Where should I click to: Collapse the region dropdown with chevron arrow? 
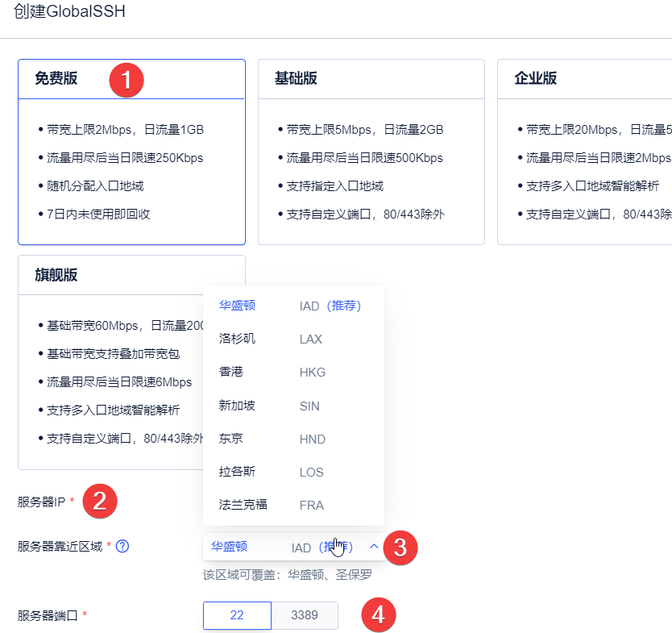tap(374, 547)
